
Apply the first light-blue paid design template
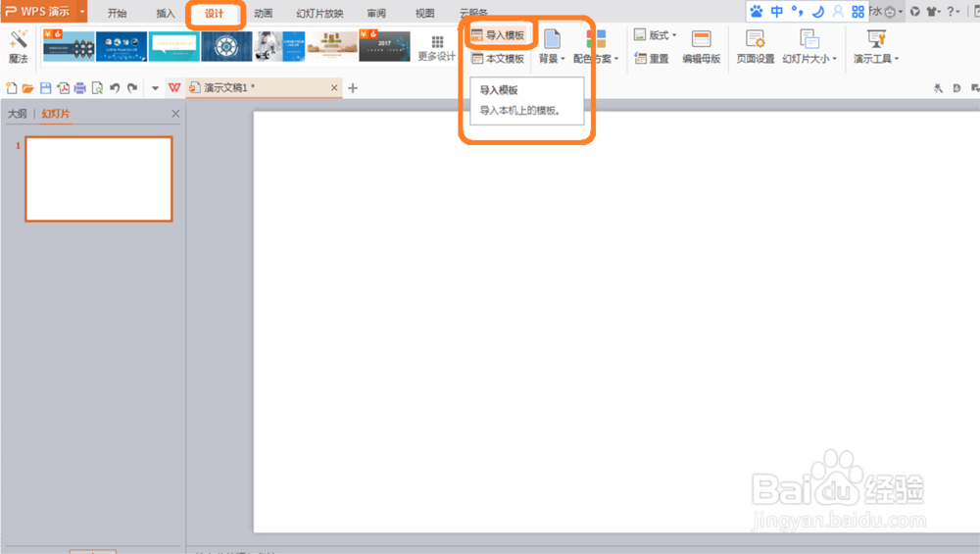(x=69, y=46)
